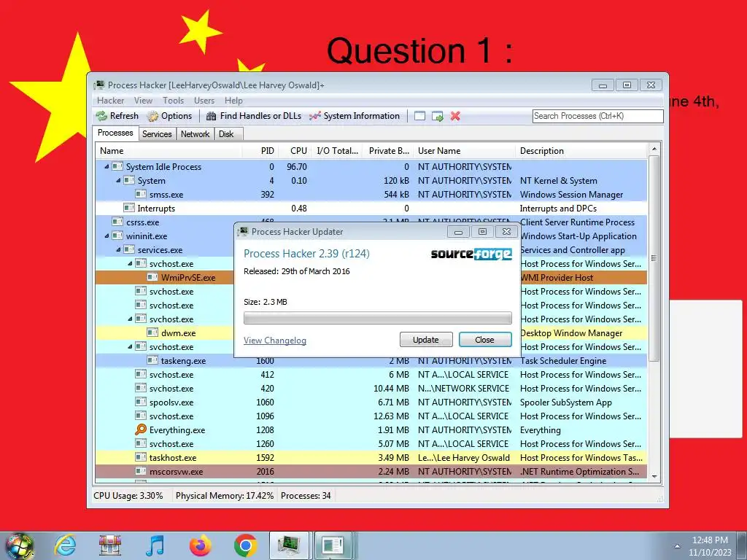The width and height of the screenshot is (747, 560).
Task: Click the Update button in updater
Action: (426, 340)
